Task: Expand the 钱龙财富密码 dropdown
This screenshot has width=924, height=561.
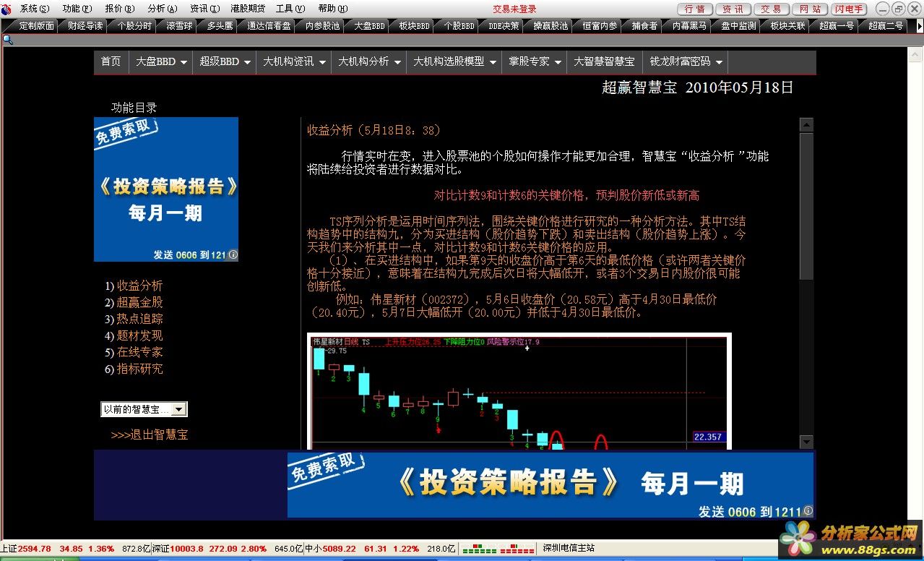Action: (x=686, y=62)
